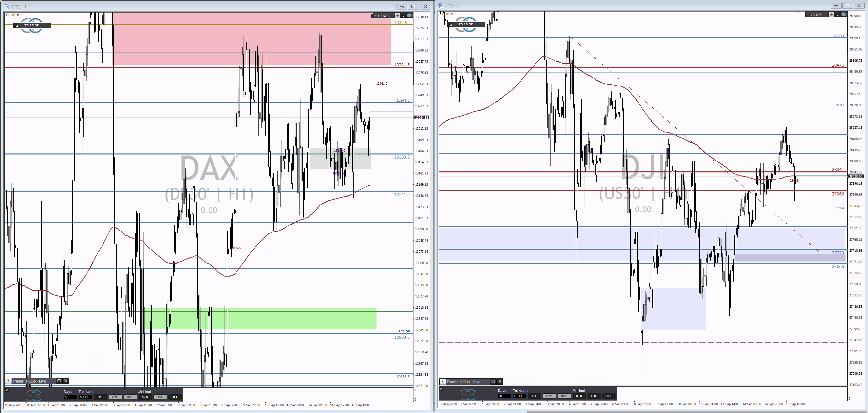Click the Trader's Club icon in DAX chart
The width and height of the screenshot is (868, 413).
(x=8, y=381)
